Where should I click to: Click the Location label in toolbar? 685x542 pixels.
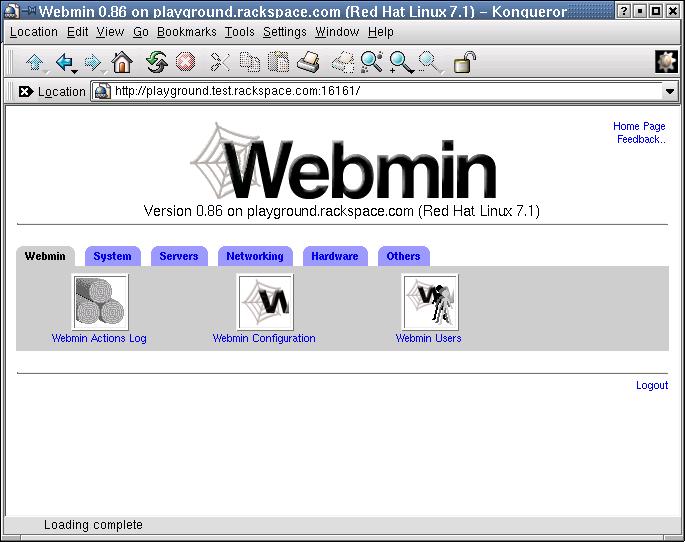click(x=62, y=92)
